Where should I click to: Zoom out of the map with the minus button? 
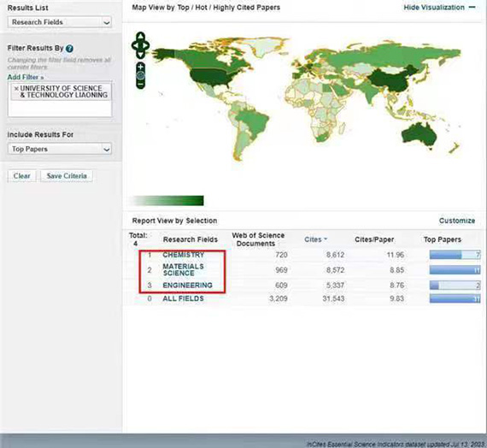[x=141, y=84]
